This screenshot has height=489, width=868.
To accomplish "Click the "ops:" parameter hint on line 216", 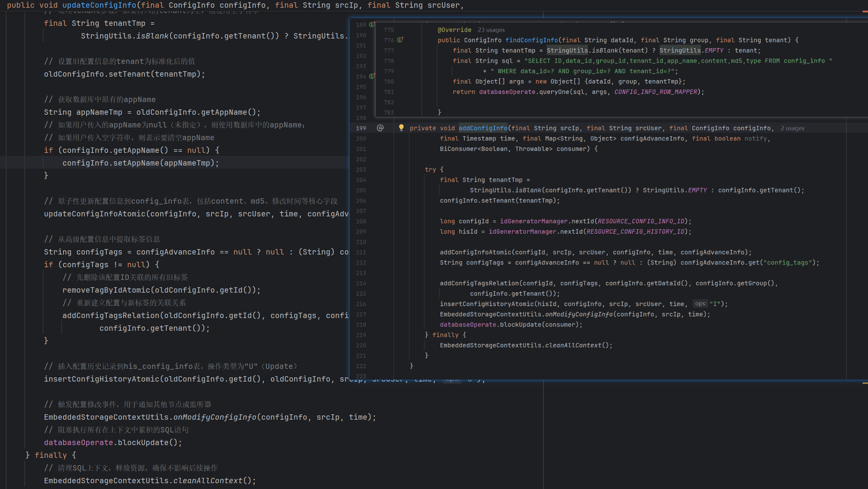I will [700, 304].
